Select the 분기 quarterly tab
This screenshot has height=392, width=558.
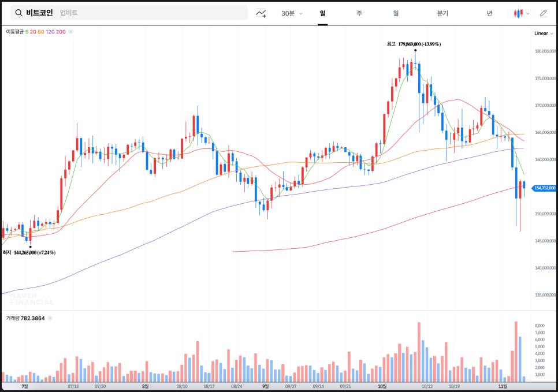click(442, 13)
